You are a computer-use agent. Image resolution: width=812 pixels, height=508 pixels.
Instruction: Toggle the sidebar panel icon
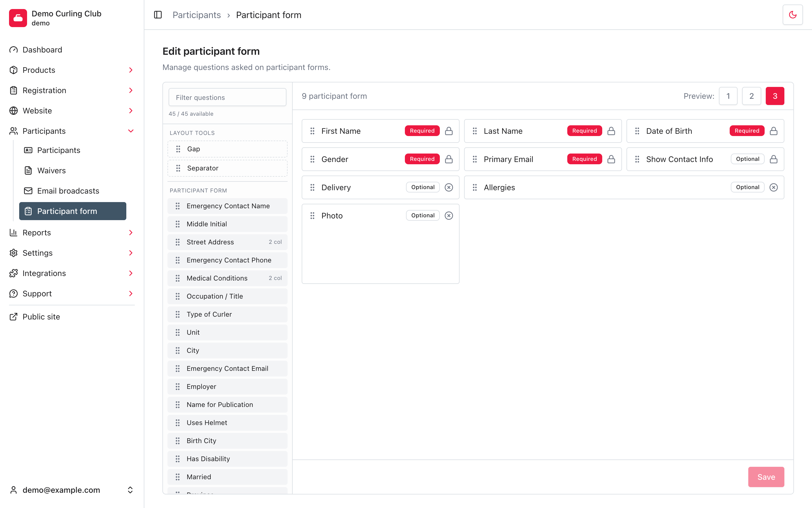158,15
